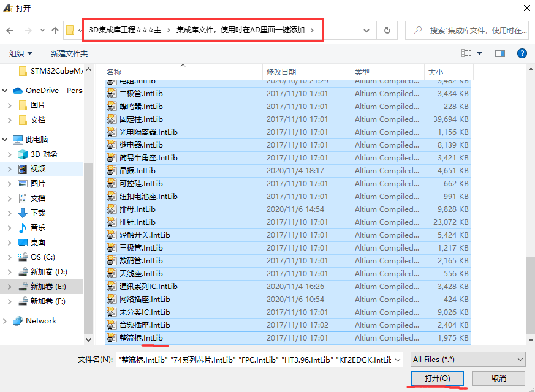This screenshot has height=392, width=535.
Task: Click the 数码管.IntLib file icon
Action: (112, 261)
